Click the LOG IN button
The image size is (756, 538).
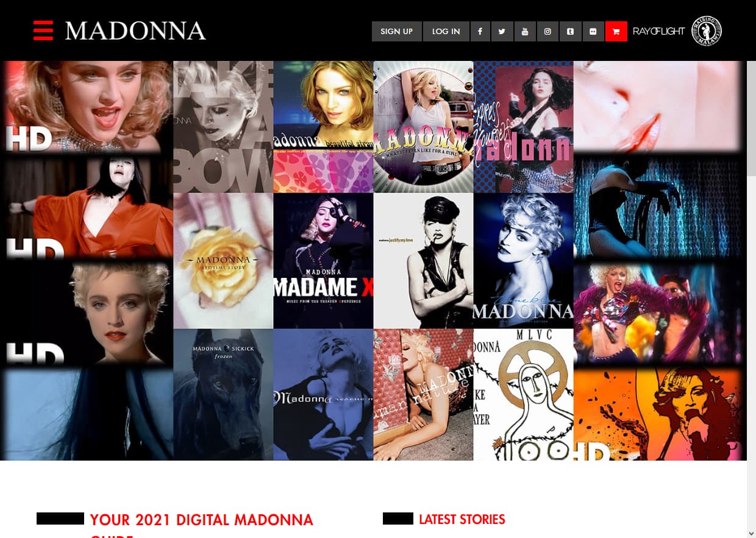point(446,32)
